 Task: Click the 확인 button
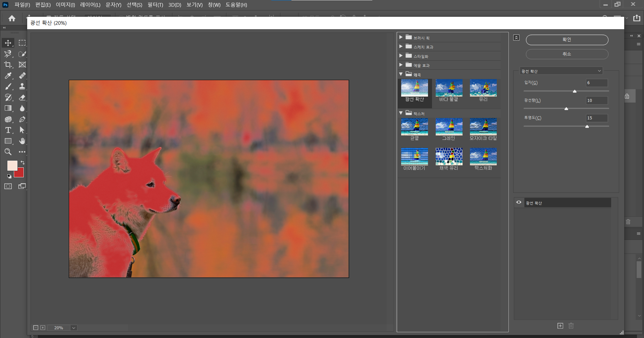click(x=567, y=40)
